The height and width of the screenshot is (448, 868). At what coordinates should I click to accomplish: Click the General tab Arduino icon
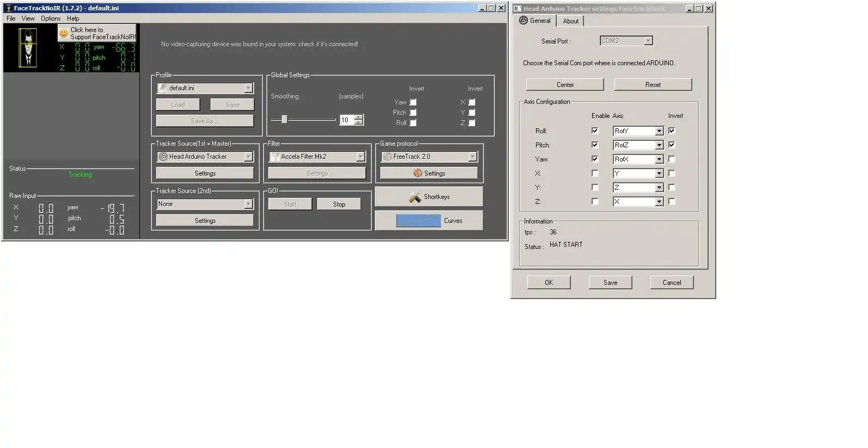point(524,21)
